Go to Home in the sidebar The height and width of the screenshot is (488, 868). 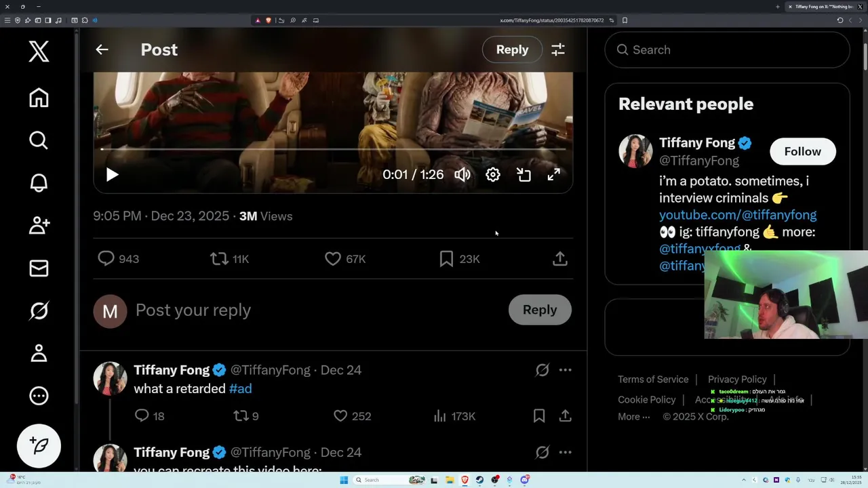[x=39, y=98]
